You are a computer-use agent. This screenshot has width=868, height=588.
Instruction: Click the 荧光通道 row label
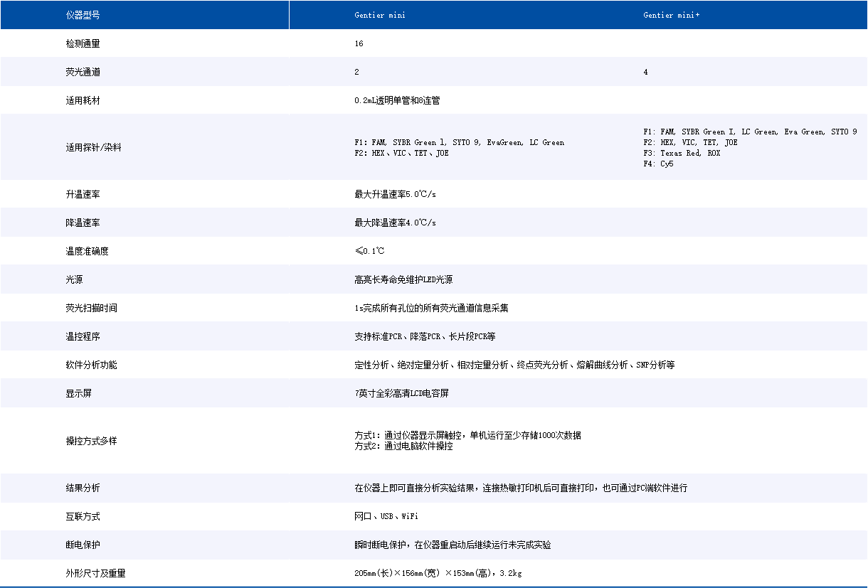tap(83, 72)
